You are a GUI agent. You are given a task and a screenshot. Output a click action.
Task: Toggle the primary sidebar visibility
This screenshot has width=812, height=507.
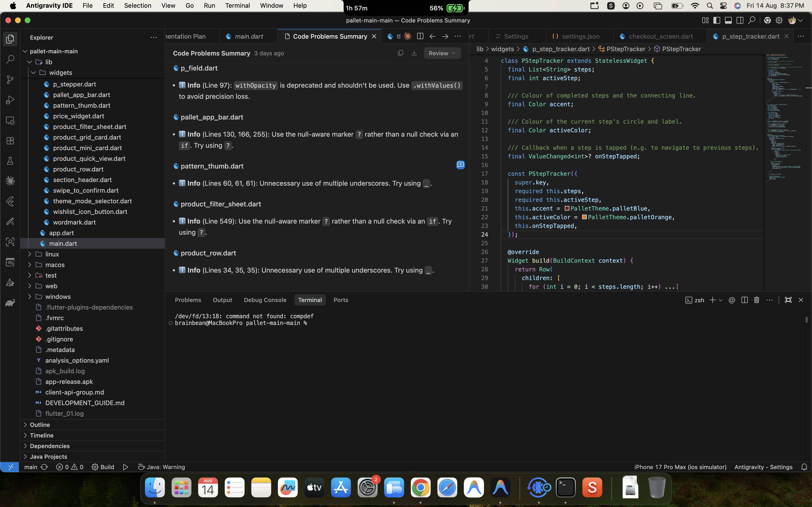click(716, 21)
